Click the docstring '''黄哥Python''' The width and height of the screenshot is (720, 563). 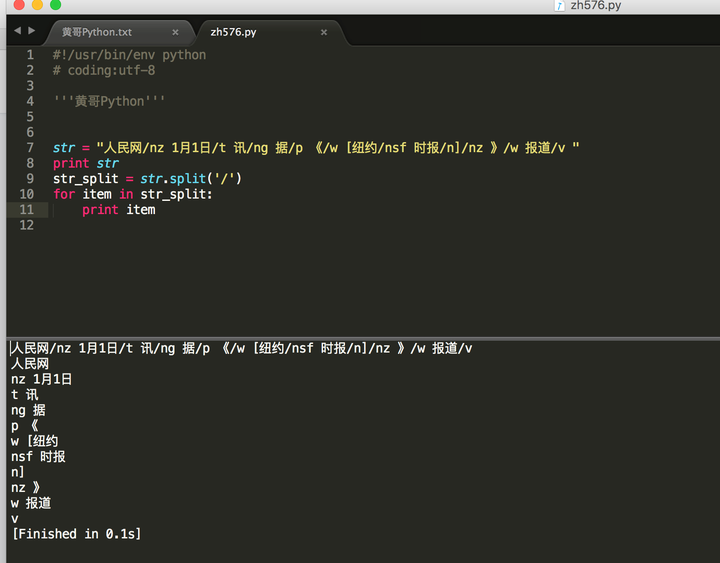pos(109,101)
